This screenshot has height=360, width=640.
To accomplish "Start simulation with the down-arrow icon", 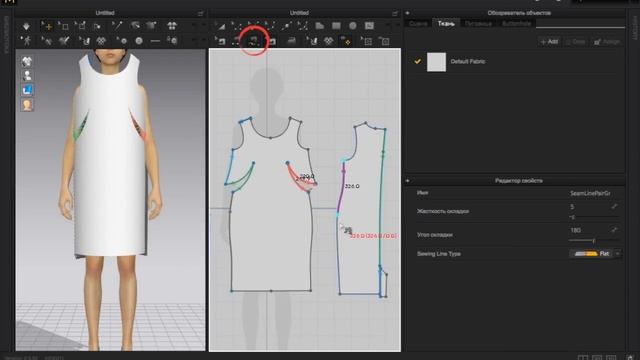I will pyautogui.click(x=26, y=26).
